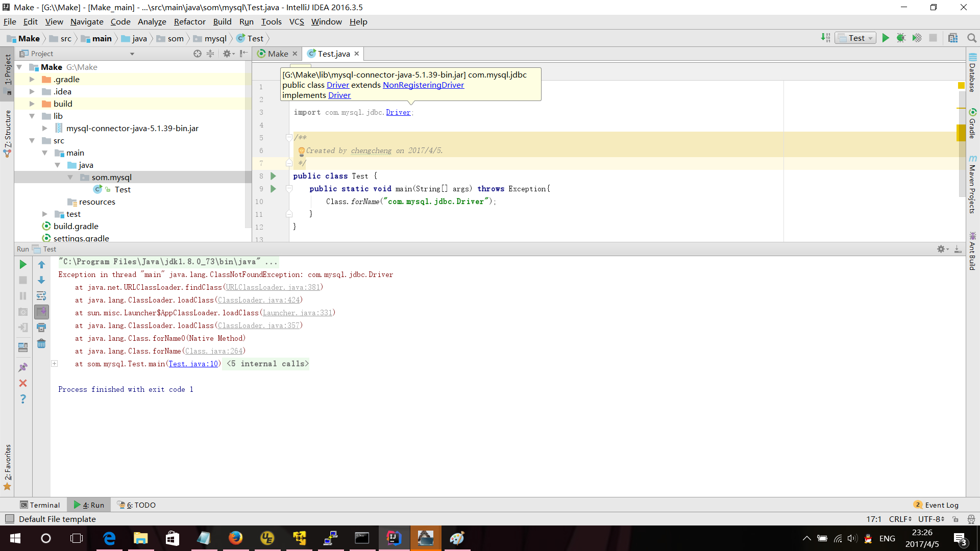Expand the .gradle folder in tree
This screenshot has width=980, height=551.
click(32, 79)
